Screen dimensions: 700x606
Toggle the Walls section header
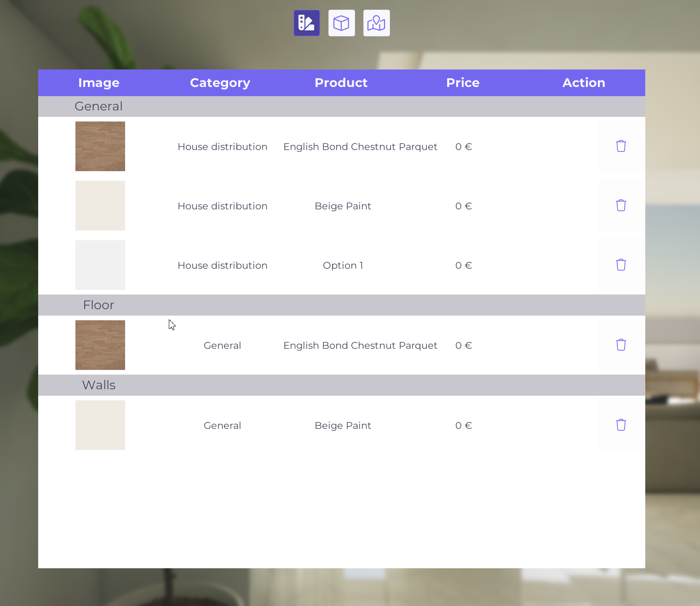[98, 385]
